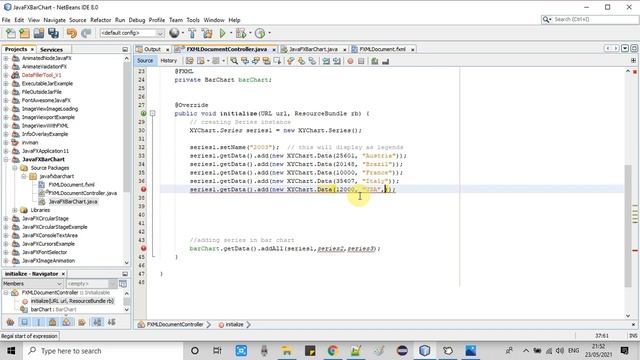Click the red error marker on line 37
The width and height of the screenshot is (640, 360).
pos(143,189)
